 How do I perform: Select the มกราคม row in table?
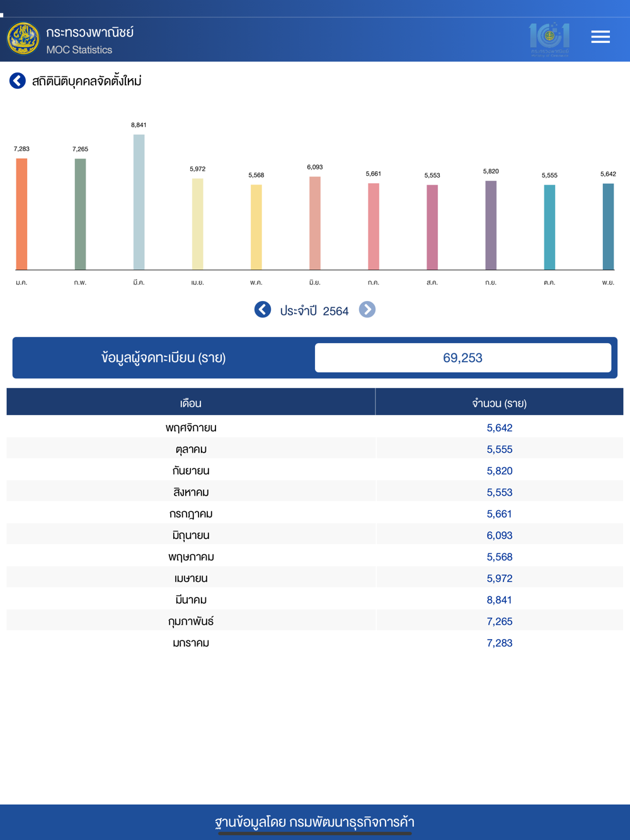click(315, 643)
